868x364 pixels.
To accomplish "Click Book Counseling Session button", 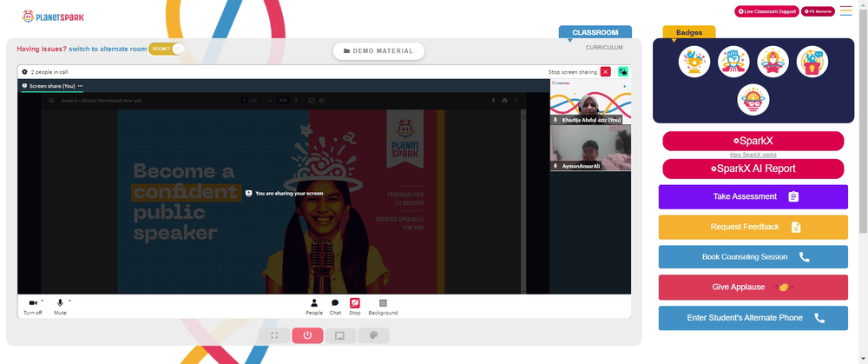I will click(753, 257).
